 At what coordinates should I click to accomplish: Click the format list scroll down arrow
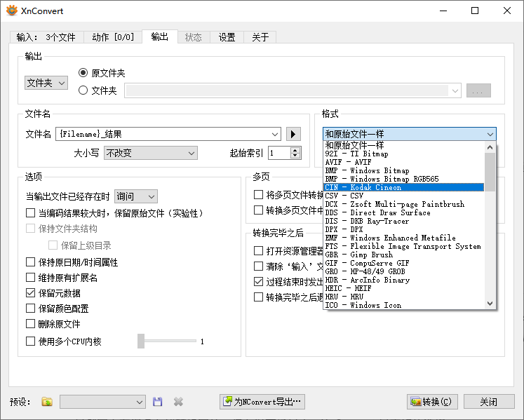[490, 304]
